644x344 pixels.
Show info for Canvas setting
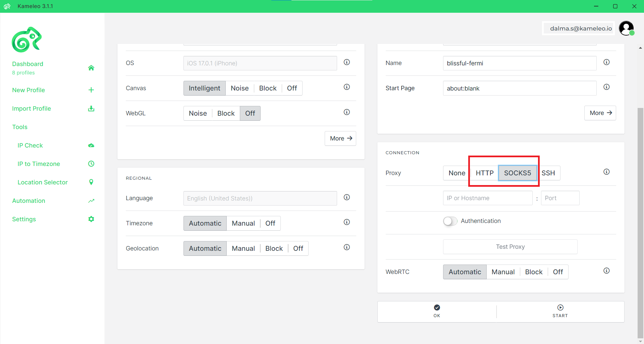[x=347, y=87]
